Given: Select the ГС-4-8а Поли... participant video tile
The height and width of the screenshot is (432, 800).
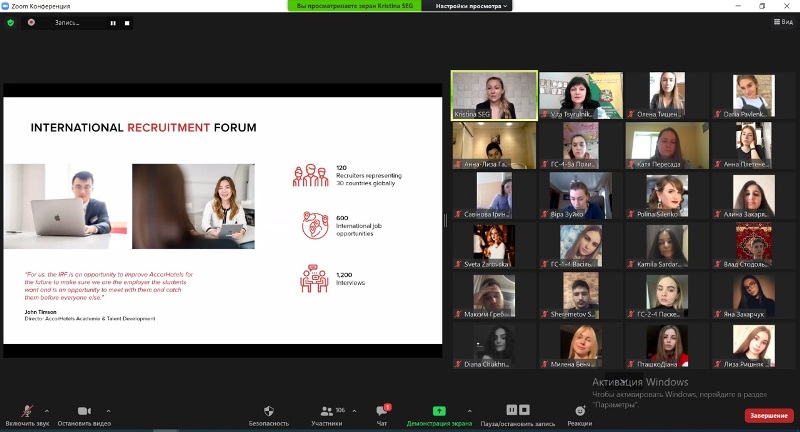Looking at the screenshot, I should coord(581,145).
